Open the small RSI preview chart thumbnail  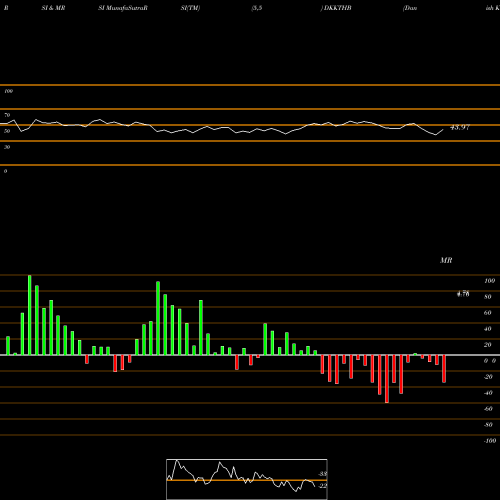tap(247, 479)
